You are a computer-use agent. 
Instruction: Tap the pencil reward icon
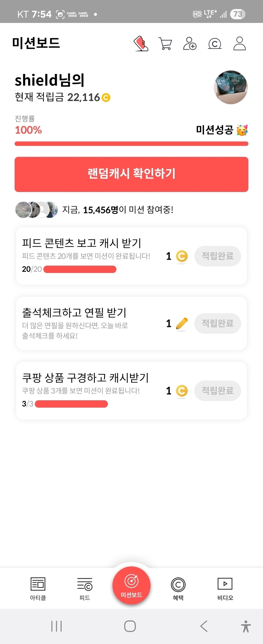(182, 323)
